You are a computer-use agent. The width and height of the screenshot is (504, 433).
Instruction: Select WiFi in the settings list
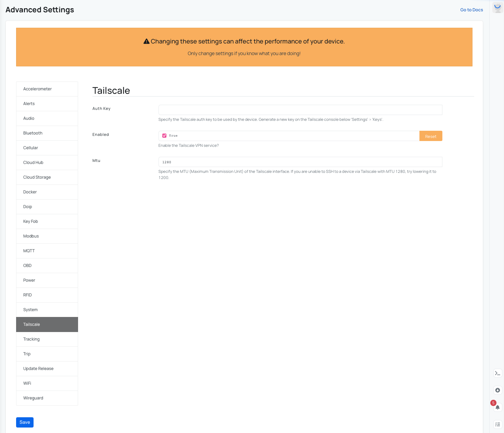(x=47, y=383)
